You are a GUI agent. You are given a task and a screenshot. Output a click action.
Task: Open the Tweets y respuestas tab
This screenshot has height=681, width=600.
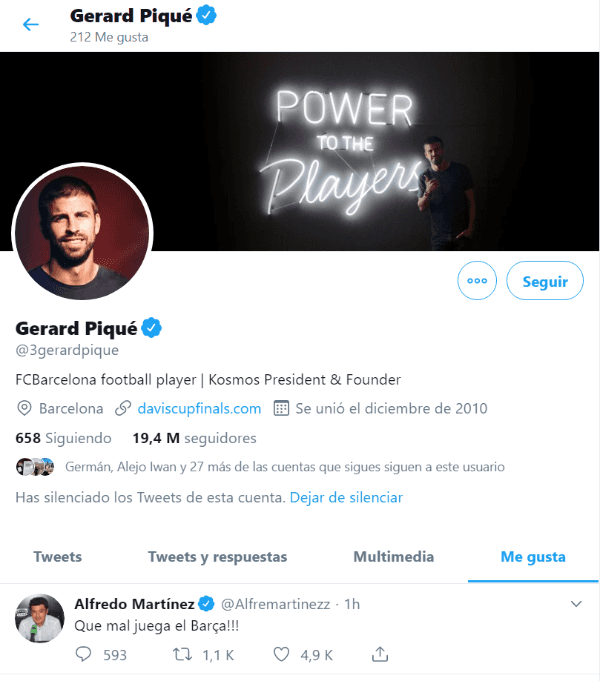217,557
